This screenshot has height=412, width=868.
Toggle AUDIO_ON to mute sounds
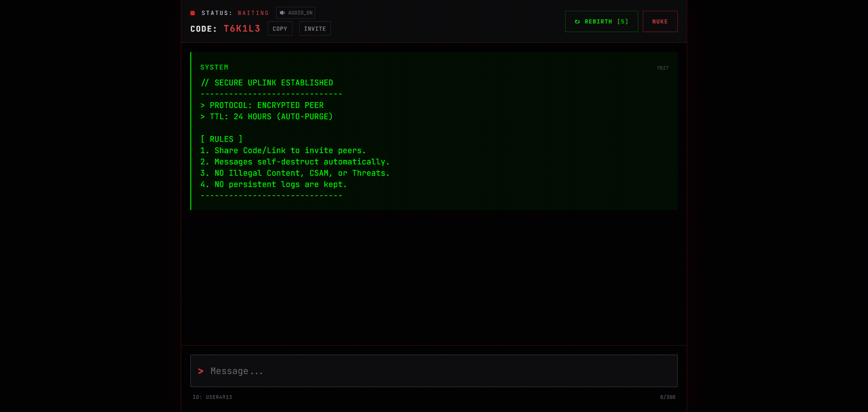[x=296, y=13]
